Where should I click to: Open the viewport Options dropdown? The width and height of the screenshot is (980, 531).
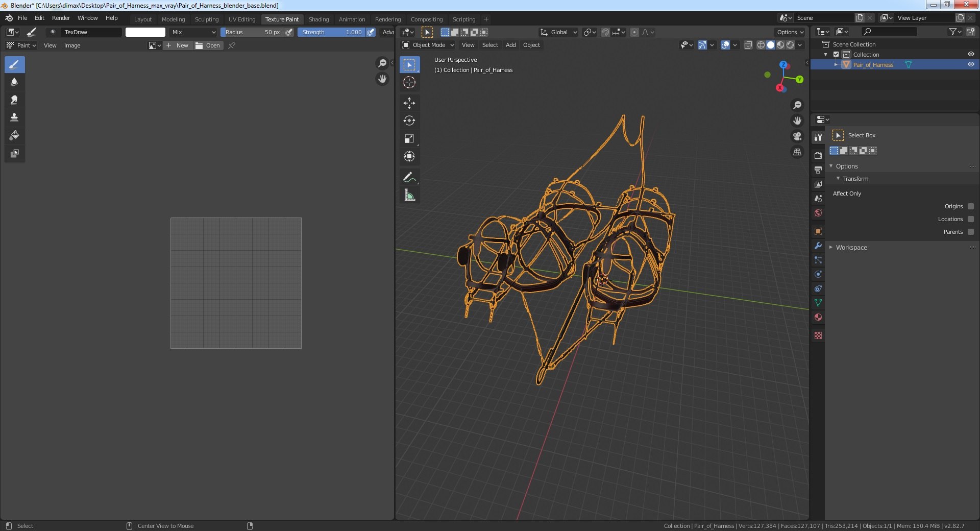tap(790, 32)
